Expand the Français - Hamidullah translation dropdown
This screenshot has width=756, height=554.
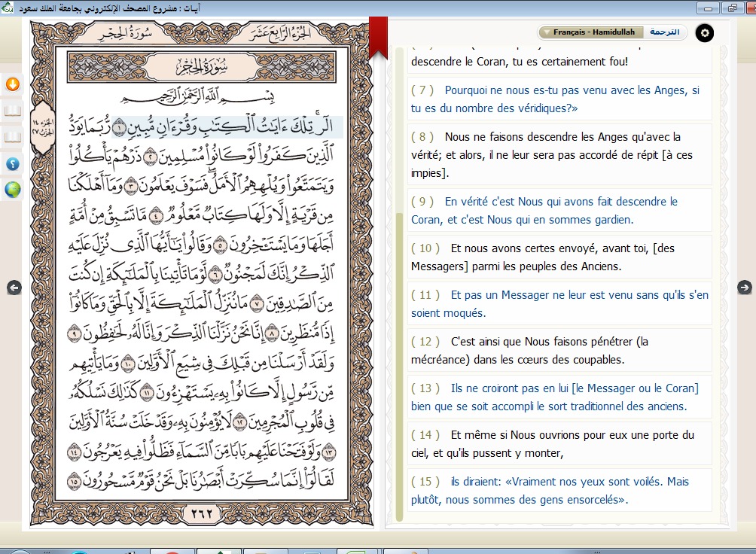pyautogui.click(x=590, y=32)
